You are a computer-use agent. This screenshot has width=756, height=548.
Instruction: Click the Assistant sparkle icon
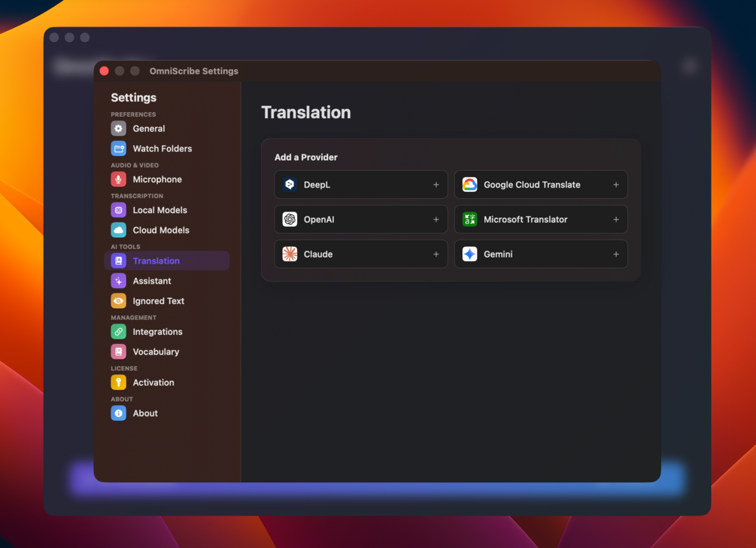[119, 281]
